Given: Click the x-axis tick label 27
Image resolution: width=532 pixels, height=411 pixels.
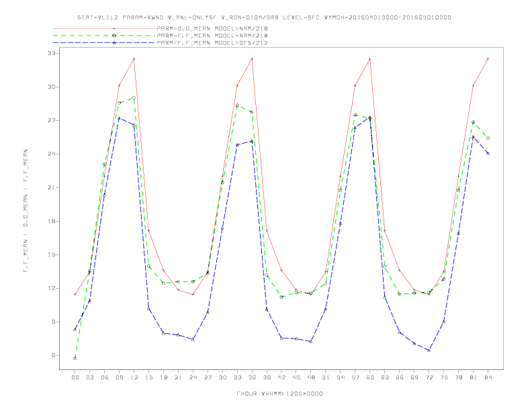Looking at the screenshot, I should [x=208, y=377].
